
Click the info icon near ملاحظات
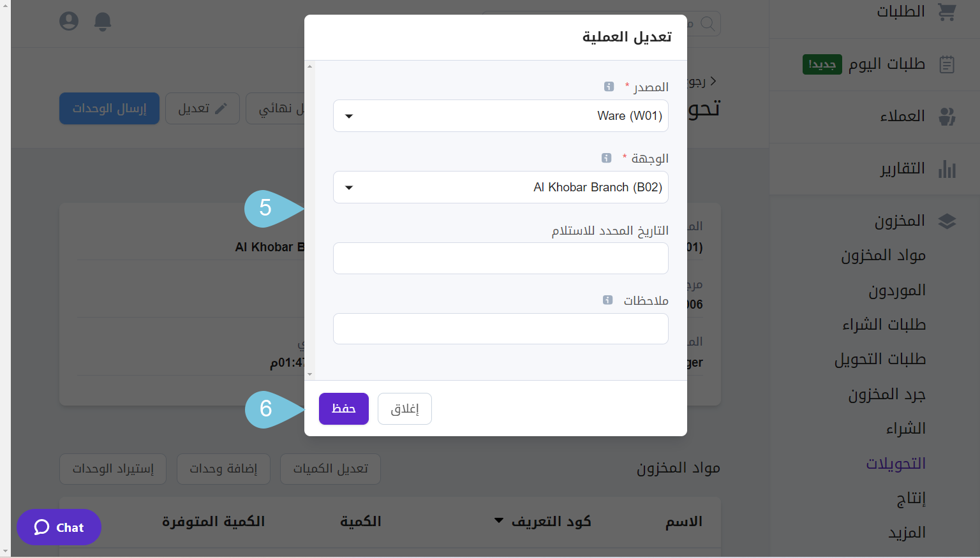607,300
